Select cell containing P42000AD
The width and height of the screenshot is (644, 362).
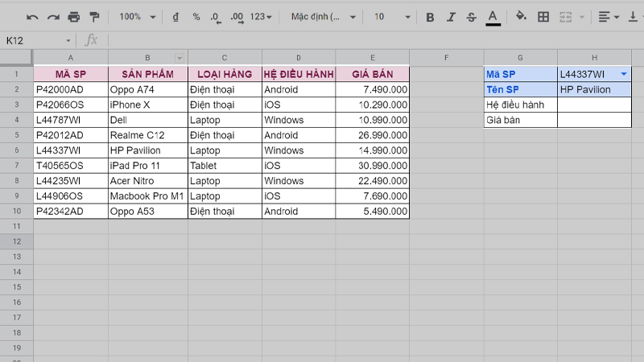(71, 89)
